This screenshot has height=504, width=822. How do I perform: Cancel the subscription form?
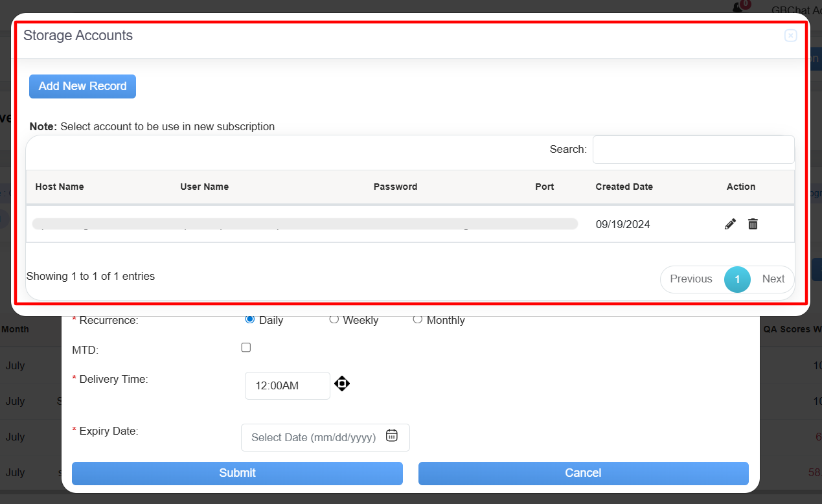(x=583, y=473)
